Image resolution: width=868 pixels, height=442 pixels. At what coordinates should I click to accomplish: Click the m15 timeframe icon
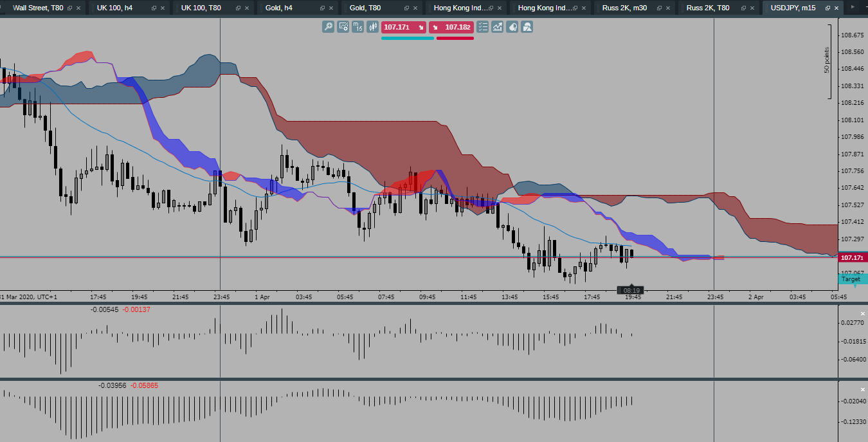pos(357,27)
